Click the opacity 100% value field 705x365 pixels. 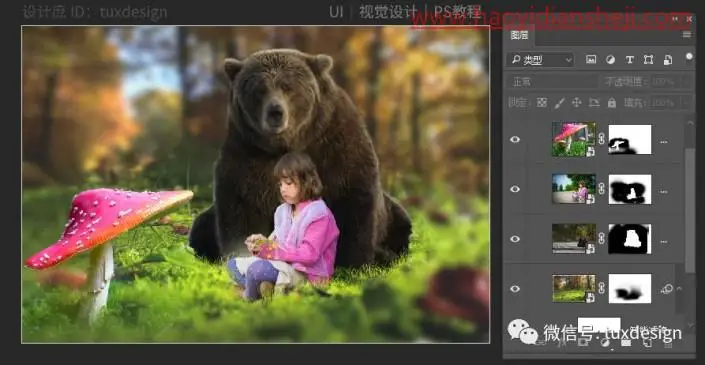point(666,82)
